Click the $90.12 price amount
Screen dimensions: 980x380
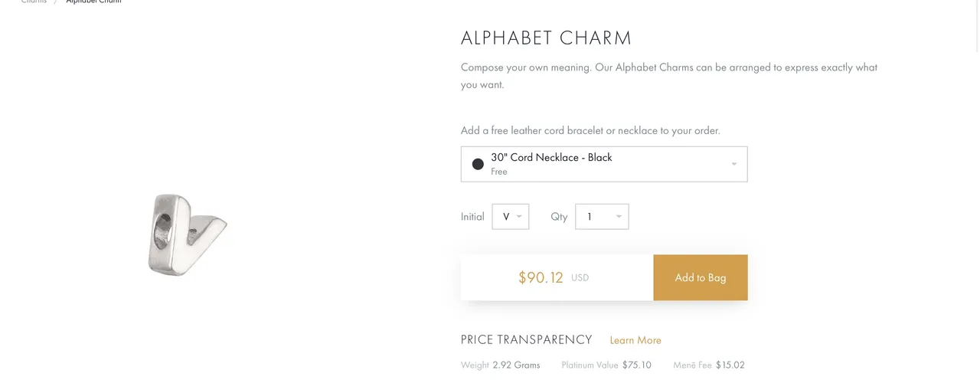click(x=541, y=277)
